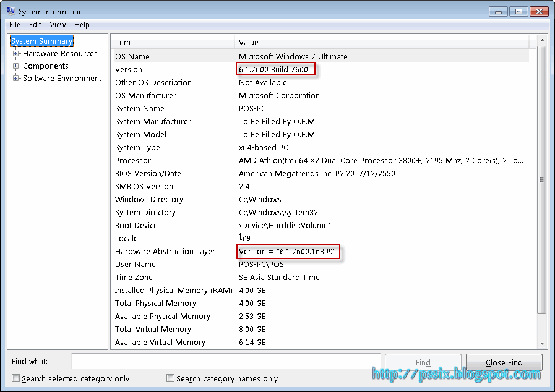Select the Hardware Resources tree item
The height and width of the screenshot is (392, 555).
pyautogui.click(x=60, y=54)
